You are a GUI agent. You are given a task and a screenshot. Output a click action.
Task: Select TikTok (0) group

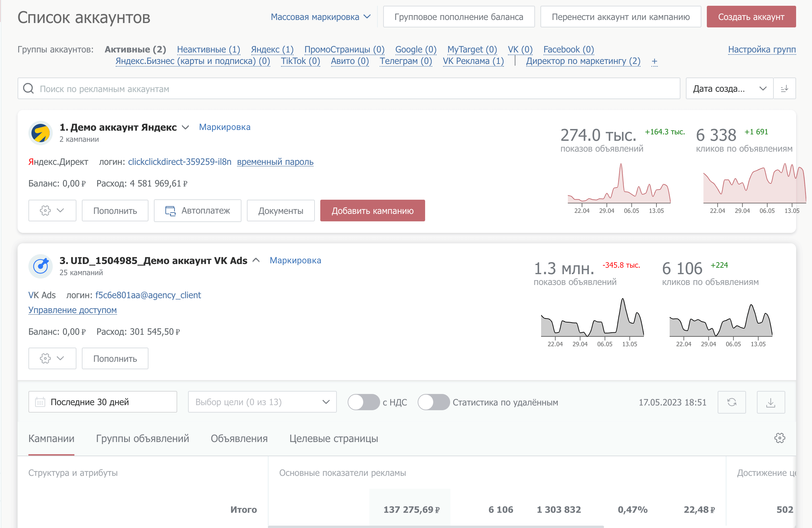(x=300, y=61)
